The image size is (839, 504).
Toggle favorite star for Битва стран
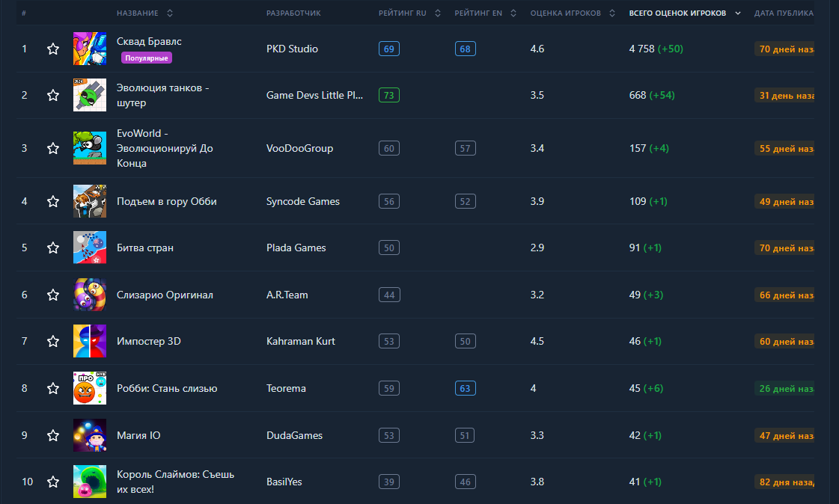click(x=53, y=248)
